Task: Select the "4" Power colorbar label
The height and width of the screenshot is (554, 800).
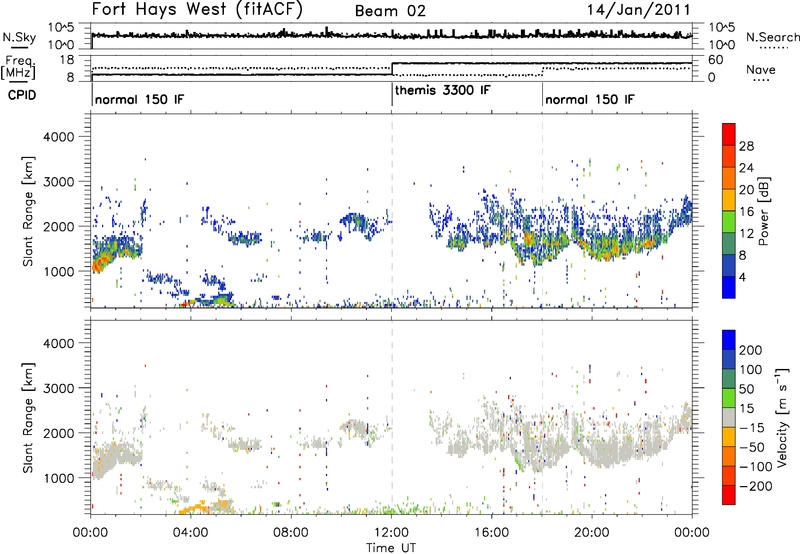Action: [743, 277]
